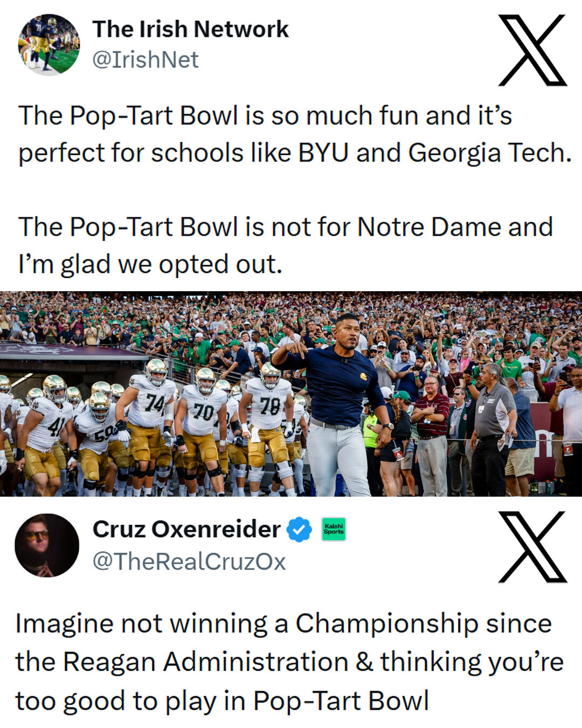Click the blue verified checkmark badge
This screenshot has height=728, width=582.
click(299, 530)
